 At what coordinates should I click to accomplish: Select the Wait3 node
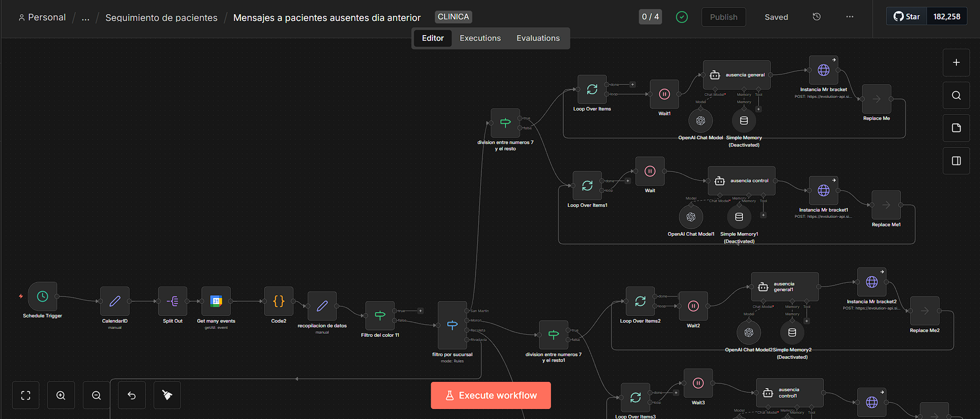tap(698, 383)
